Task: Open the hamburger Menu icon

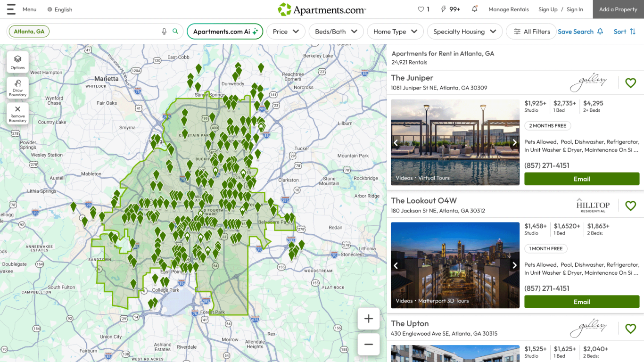Action: 11,9
